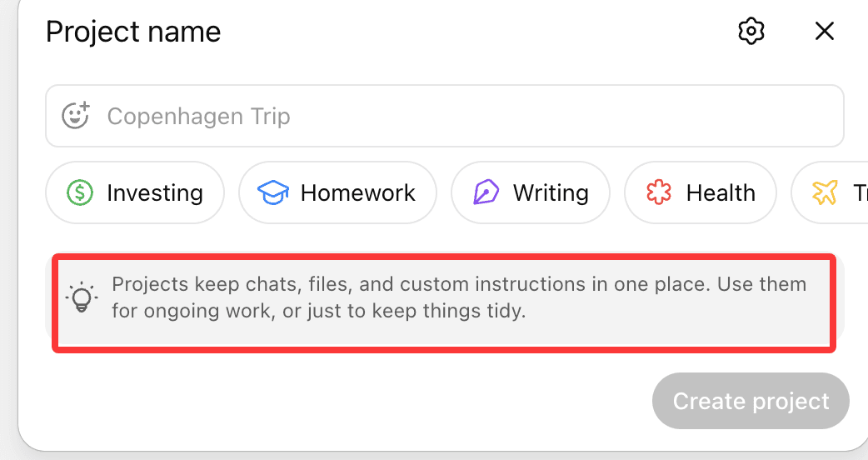The image size is (868, 460).
Task: Click the green dollar Investing icon
Action: [80, 193]
